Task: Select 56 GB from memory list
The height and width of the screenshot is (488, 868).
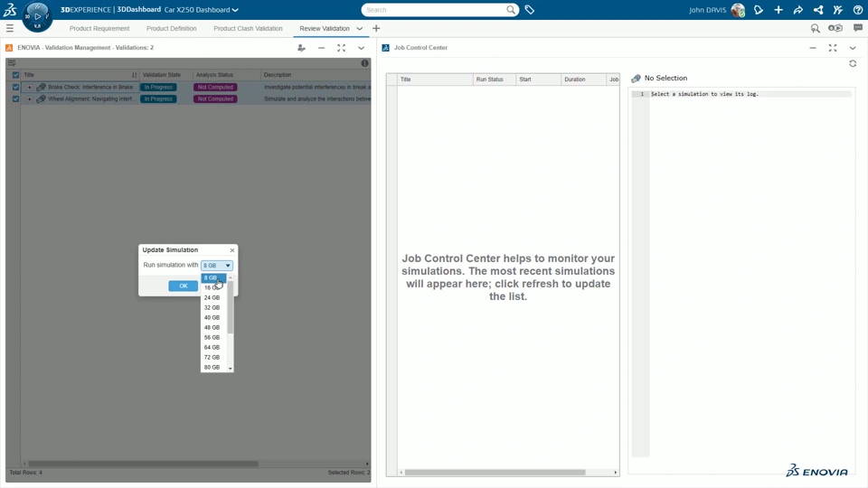Action: 213,337
